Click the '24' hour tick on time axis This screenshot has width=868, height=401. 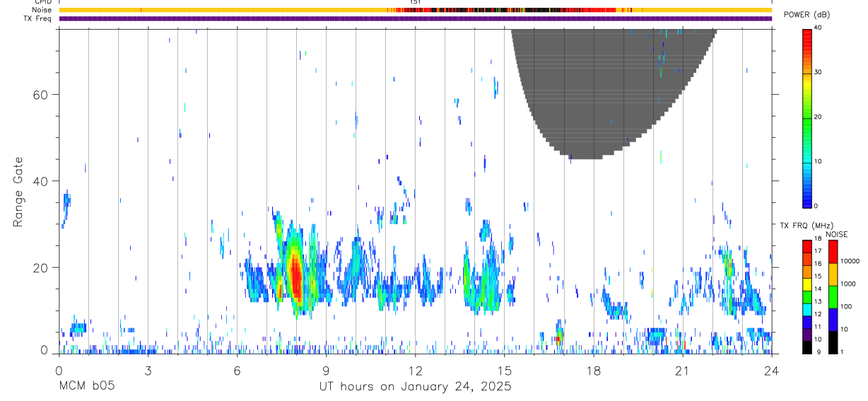(772, 370)
